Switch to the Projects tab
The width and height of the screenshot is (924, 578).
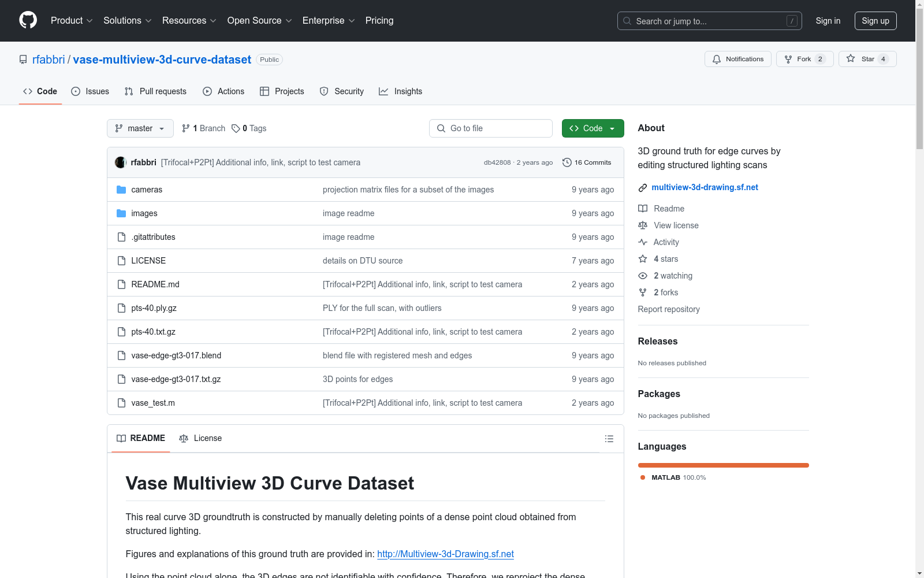282,91
